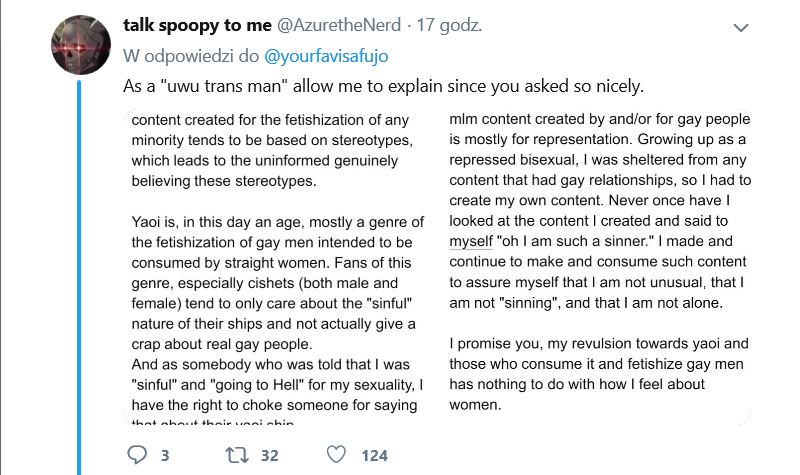This screenshot has height=475, width=800.
Task: Open the left attached text image
Action: [281, 267]
